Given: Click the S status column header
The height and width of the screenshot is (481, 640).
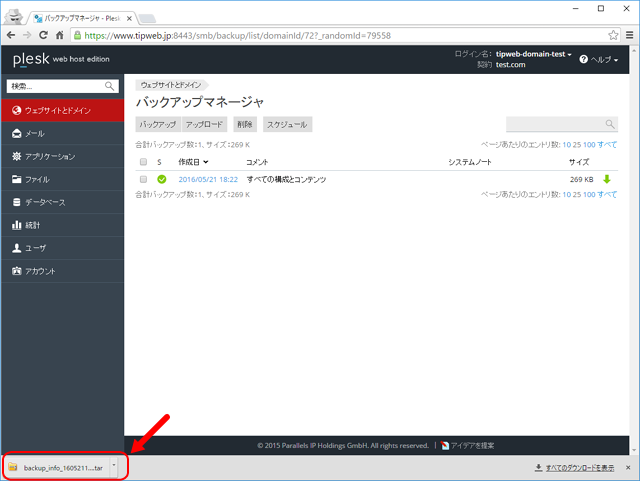Looking at the screenshot, I should click(159, 162).
